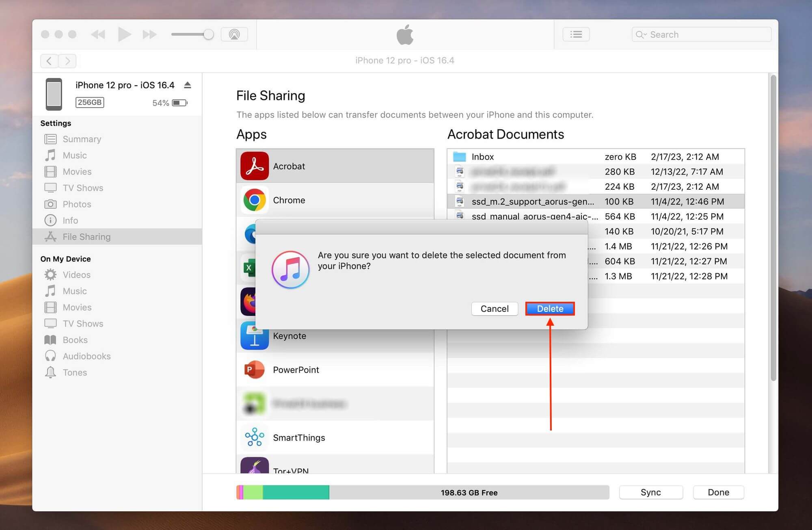Select the Excel app icon

(248, 268)
